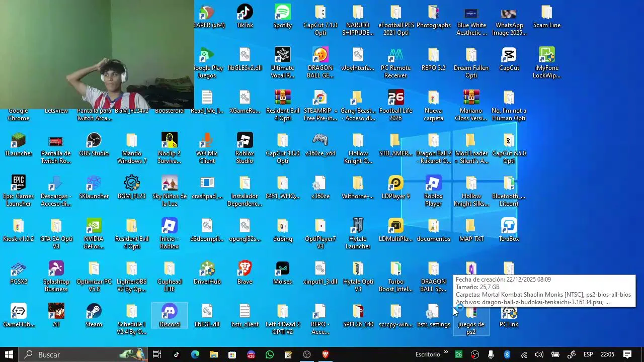Image resolution: width=644 pixels, height=362 pixels.
Task: Open the MAP TXT folder
Action: (x=471, y=230)
